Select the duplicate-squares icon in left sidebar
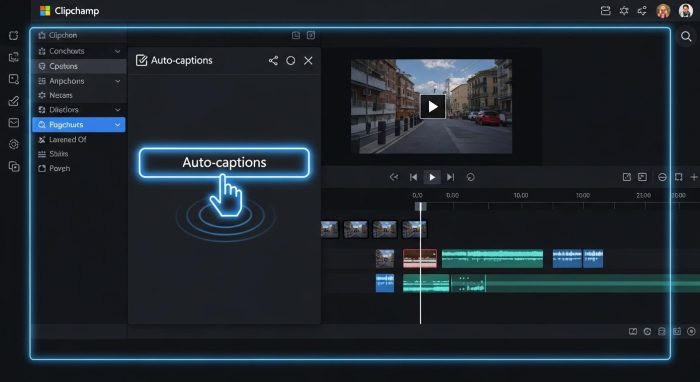Image resolution: width=700 pixels, height=382 pixels. (14, 166)
